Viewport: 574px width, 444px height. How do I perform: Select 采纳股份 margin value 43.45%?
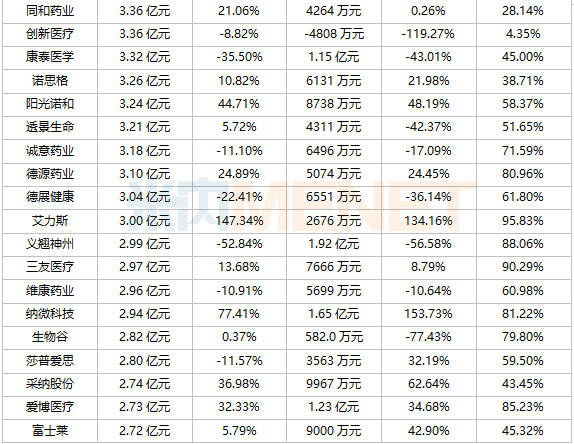(x=522, y=384)
